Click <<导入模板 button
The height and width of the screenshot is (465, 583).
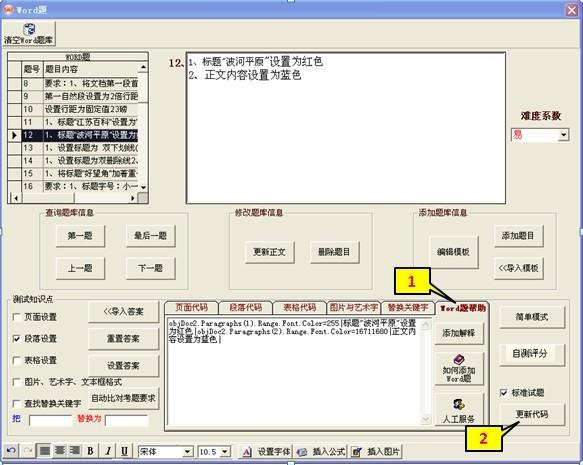[x=518, y=268]
